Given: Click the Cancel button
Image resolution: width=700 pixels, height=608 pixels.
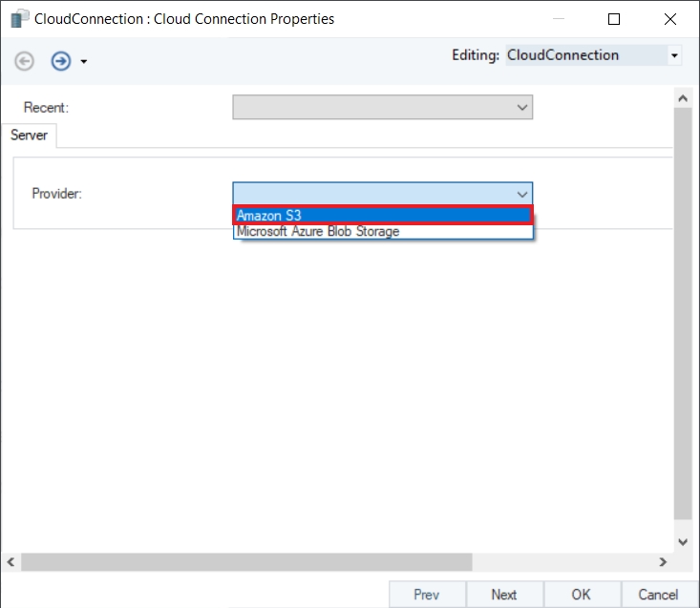Looking at the screenshot, I should [659, 595].
